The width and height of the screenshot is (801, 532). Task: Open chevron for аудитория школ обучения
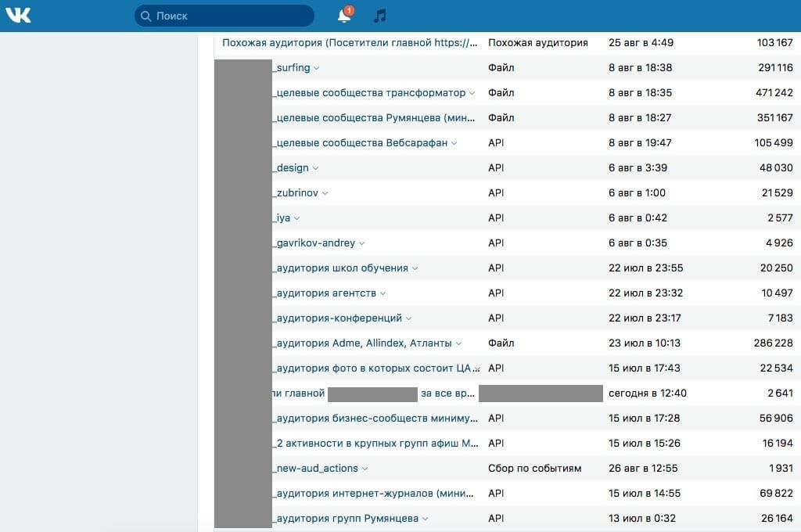coord(415,268)
